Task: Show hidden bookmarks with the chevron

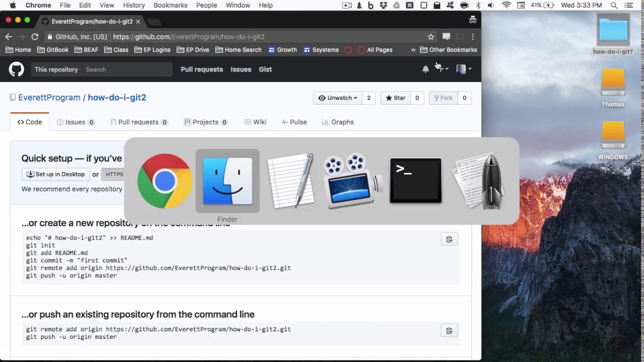Action: [x=413, y=50]
